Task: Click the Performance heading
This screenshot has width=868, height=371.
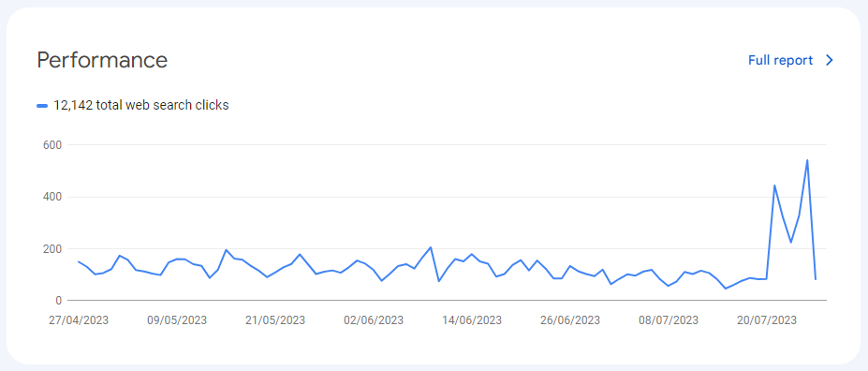Action: 102,60
